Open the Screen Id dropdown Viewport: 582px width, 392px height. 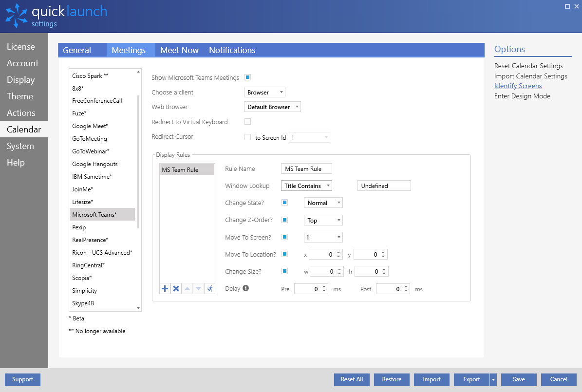click(310, 137)
